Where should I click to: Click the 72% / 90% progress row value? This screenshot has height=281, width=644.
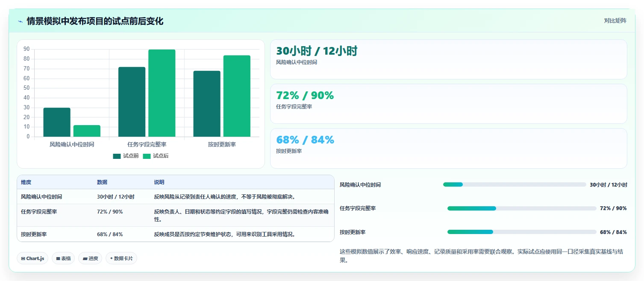pyautogui.click(x=613, y=208)
